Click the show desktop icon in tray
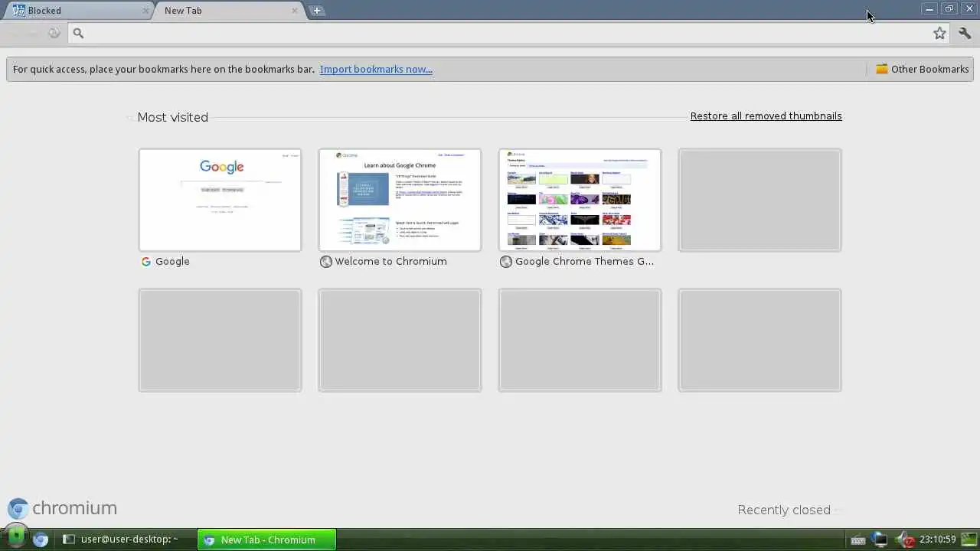The height and width of the screenshot is (551, 980). (x=969, y=540)
